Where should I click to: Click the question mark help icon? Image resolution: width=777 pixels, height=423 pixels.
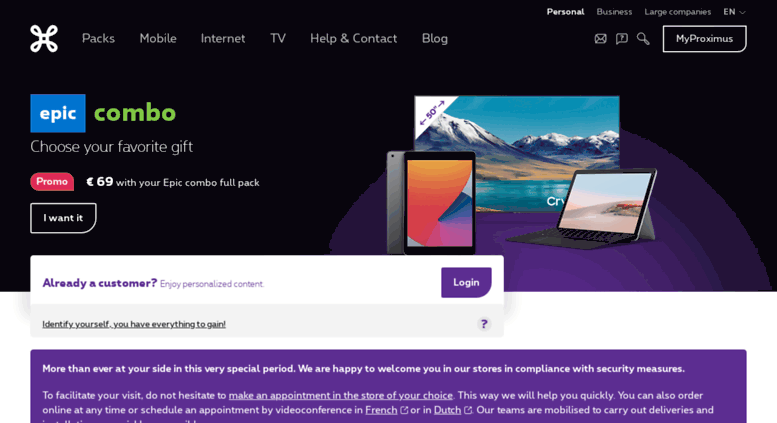point(484,324)
